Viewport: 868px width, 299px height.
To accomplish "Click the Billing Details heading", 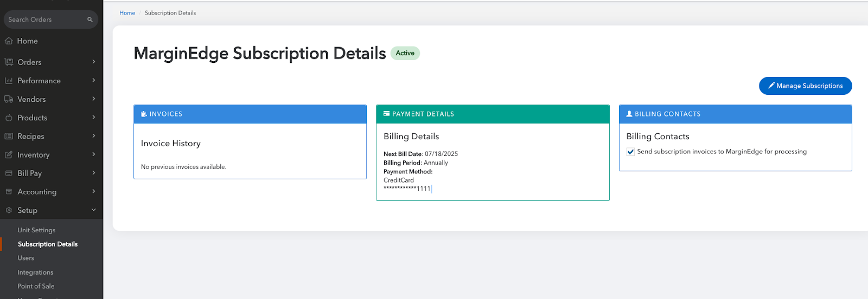I will (x=411, y=136).
